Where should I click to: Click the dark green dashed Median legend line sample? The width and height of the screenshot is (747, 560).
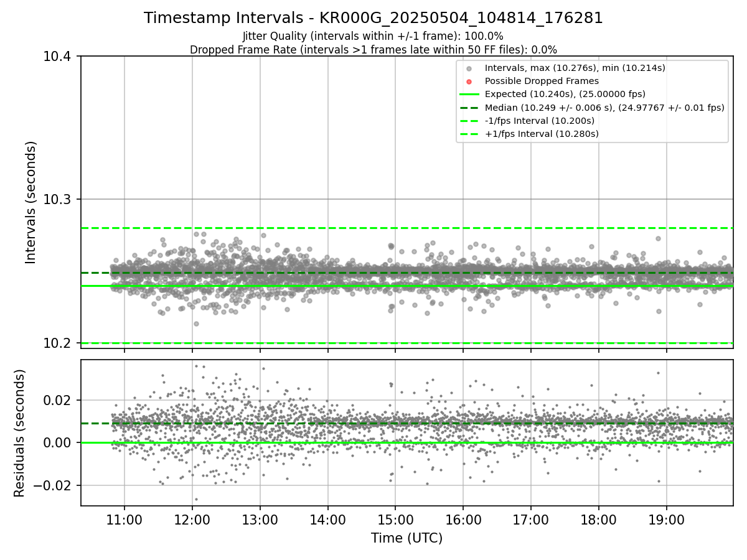(469, 108)
